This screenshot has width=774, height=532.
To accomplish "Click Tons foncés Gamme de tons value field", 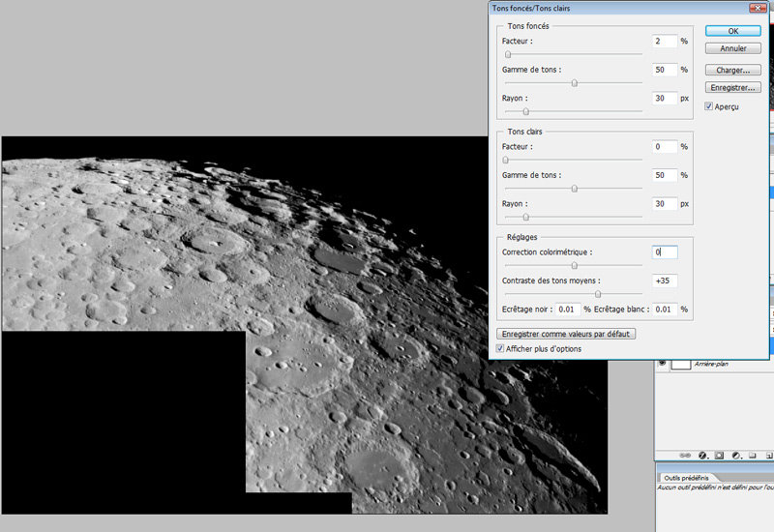I will point(665,70).
